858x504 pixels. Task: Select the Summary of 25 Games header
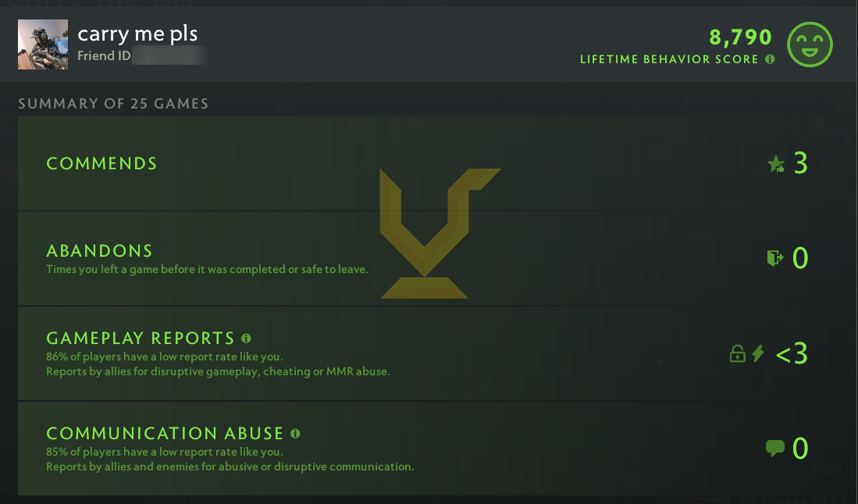tap(112, 103)
